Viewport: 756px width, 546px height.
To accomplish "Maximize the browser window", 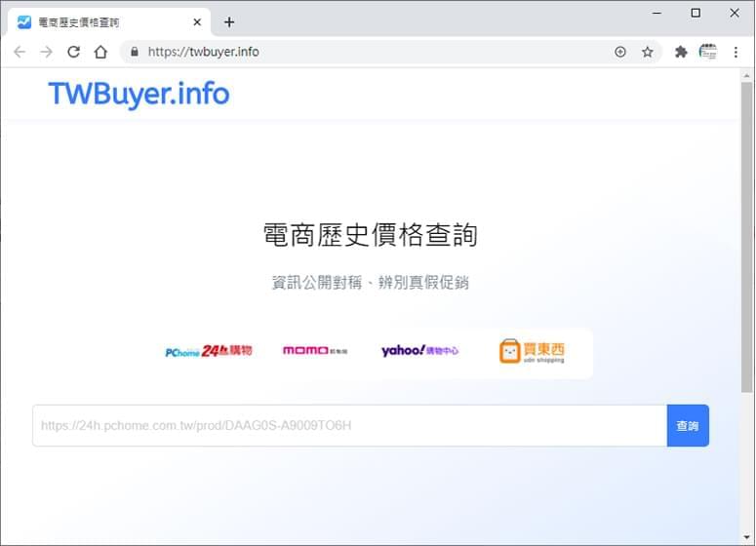I will pos(696,13).
